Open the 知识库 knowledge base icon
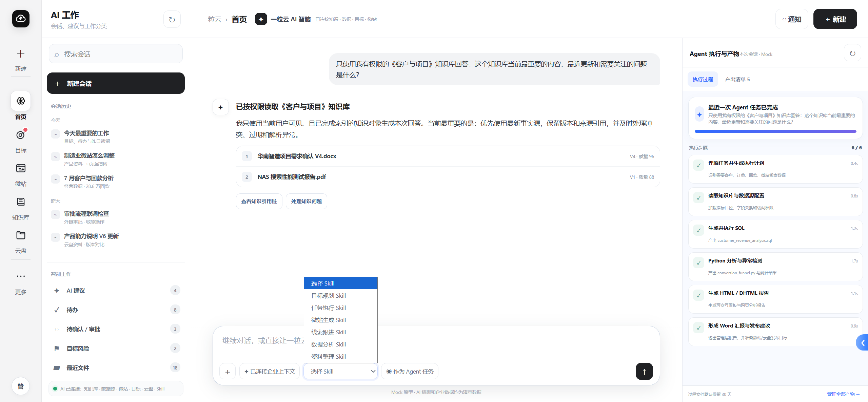 coord(21,202)
